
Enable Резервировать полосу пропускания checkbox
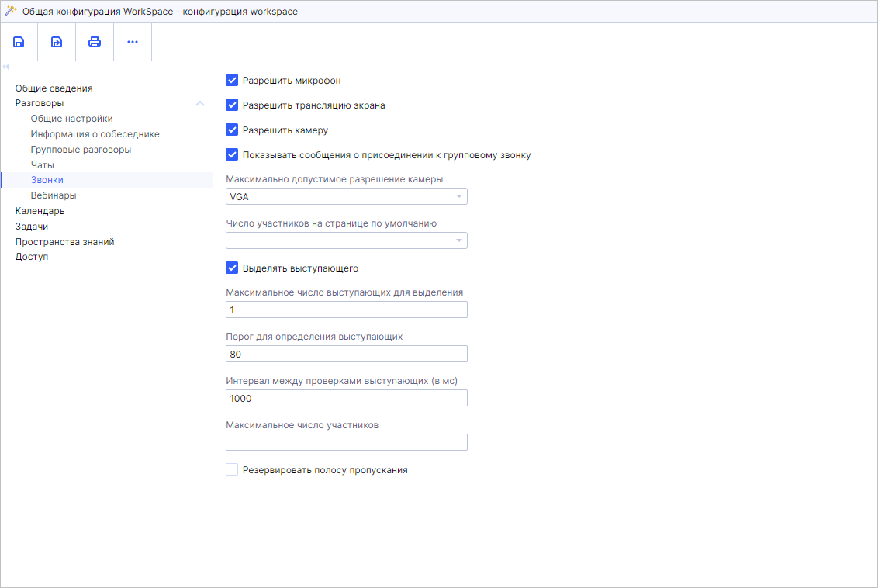click(x=232, y=469)
